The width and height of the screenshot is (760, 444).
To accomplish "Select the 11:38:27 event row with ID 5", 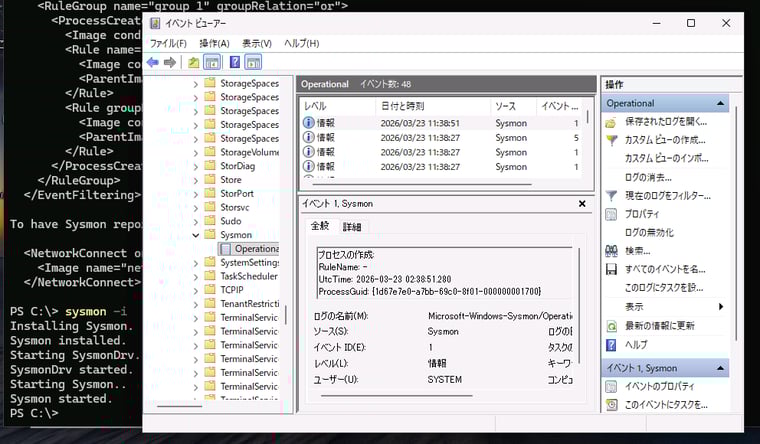I will coord(441,138).
